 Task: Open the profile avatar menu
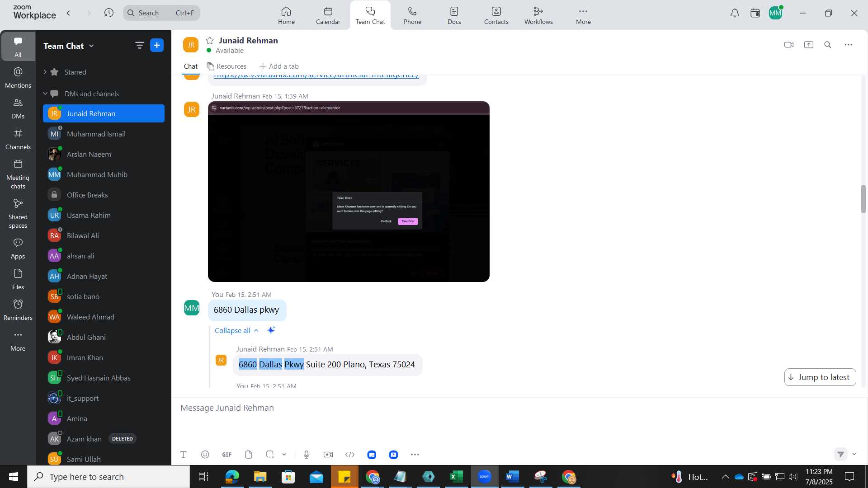click(x=776, y=13)
